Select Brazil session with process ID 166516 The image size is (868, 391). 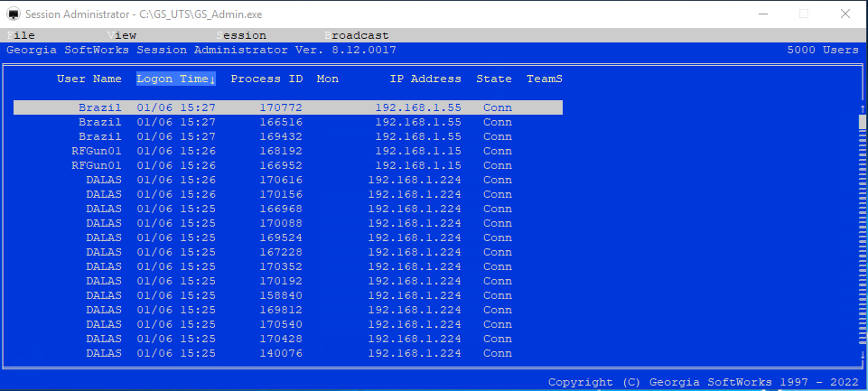tap(288, 122)
